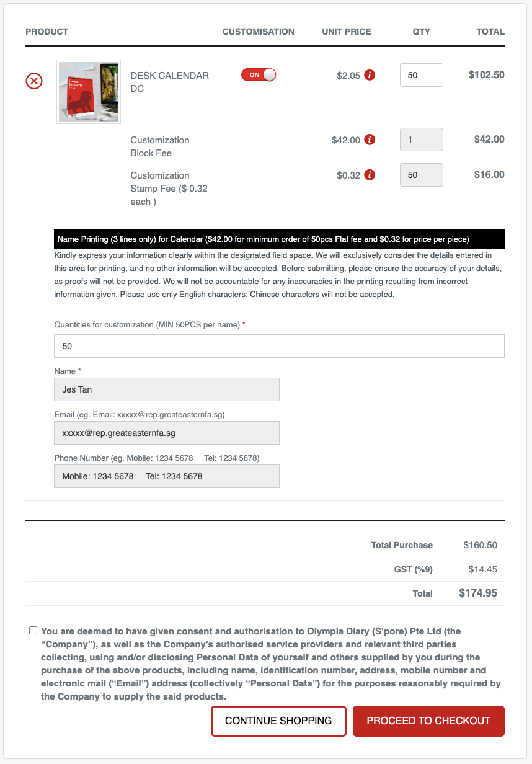Click the Unit Price column header
532x764 pixels.
click(346, 32)
